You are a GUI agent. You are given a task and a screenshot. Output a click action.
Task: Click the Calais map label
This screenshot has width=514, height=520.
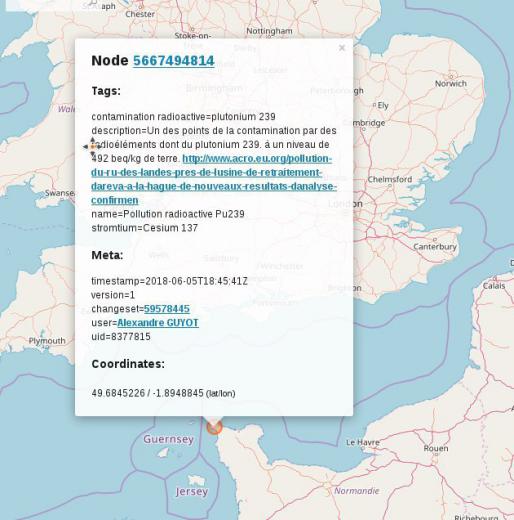[x=494, y=286]
